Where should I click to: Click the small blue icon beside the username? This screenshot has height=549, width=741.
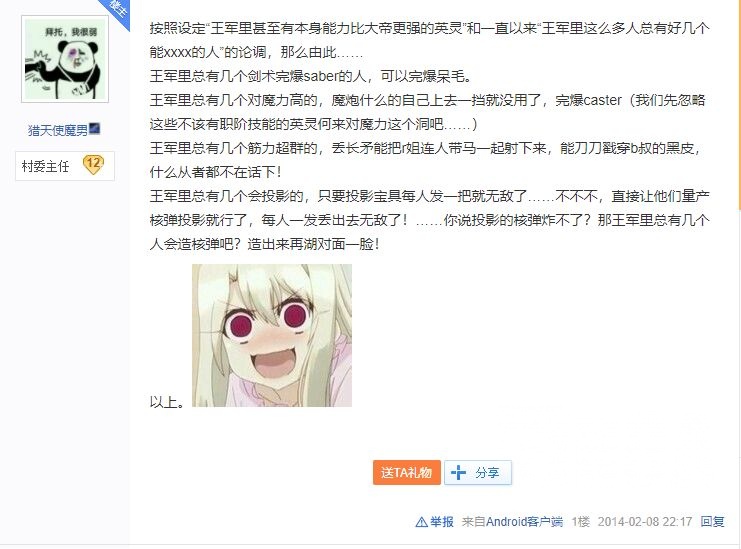click(95, 128)
